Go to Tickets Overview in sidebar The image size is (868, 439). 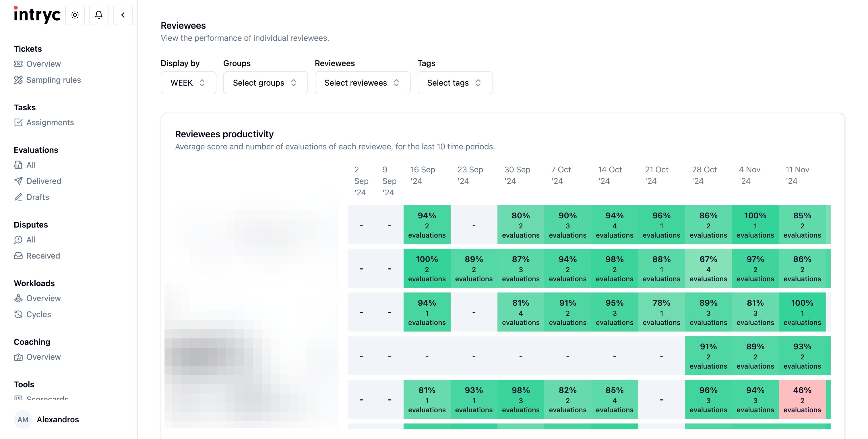coord(43,64)
